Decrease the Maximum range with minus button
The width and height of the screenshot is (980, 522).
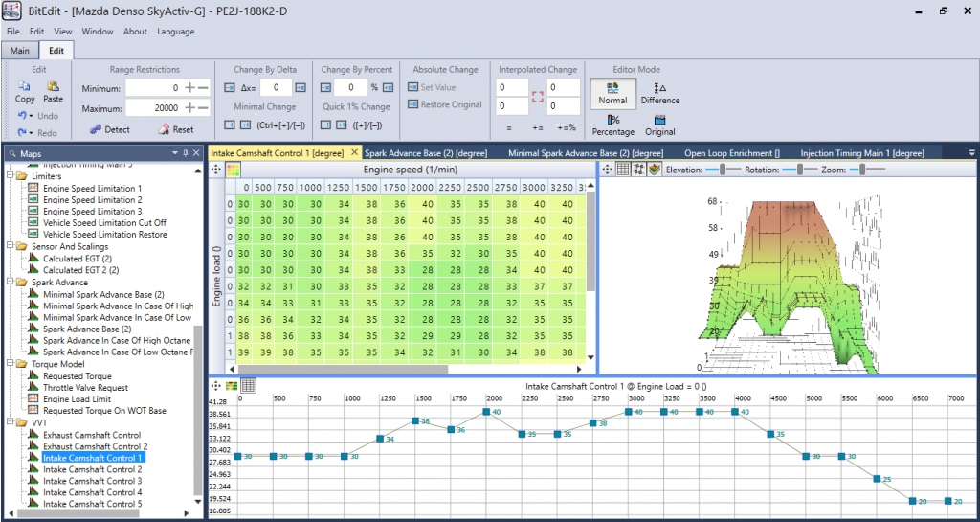click(x=203, y=108)
